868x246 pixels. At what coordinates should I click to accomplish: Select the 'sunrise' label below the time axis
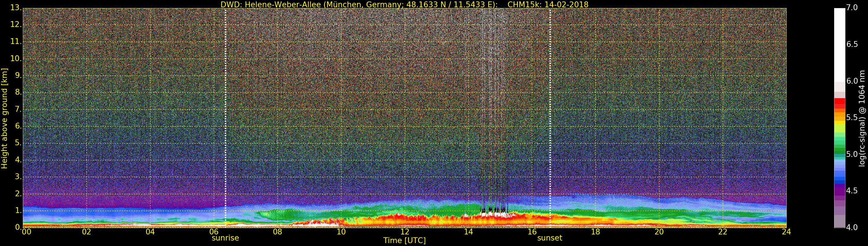(x=225, y=238)
